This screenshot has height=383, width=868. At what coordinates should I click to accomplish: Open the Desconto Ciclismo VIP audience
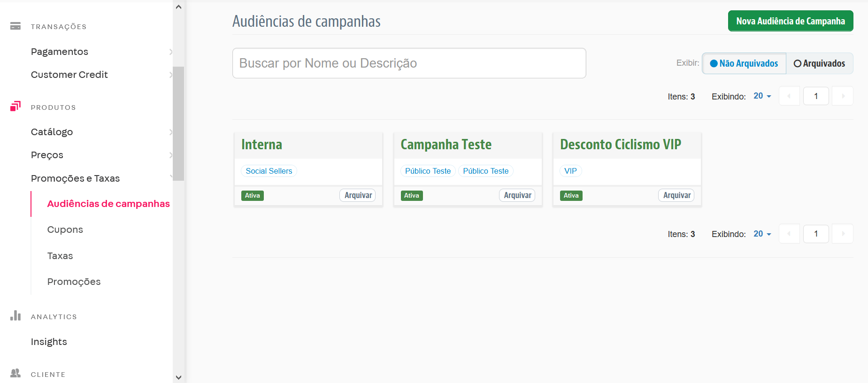(x=620, y=145)
